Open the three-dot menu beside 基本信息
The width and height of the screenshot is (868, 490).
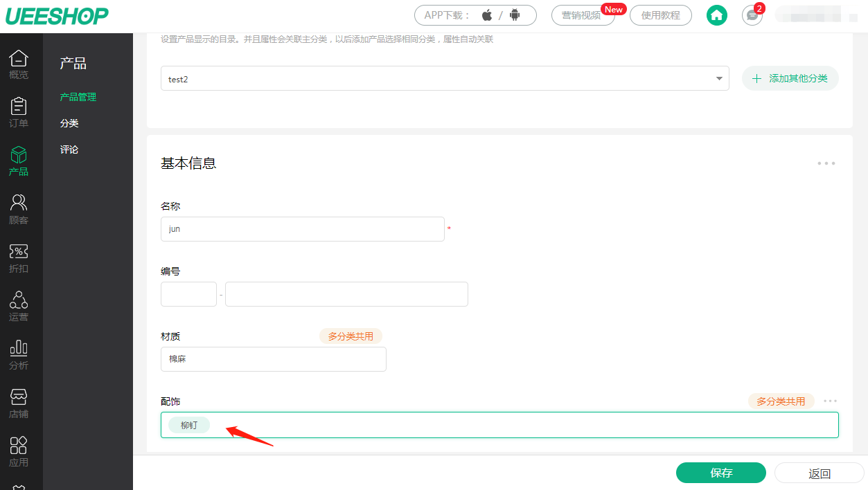(826, 163)
